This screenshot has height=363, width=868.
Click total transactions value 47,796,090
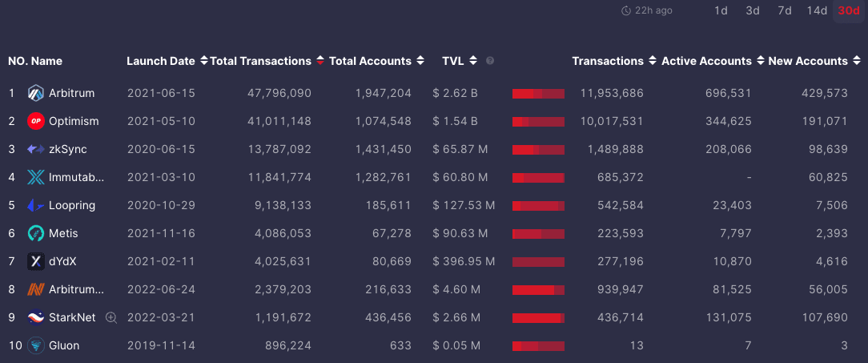[x=279, y=93]
